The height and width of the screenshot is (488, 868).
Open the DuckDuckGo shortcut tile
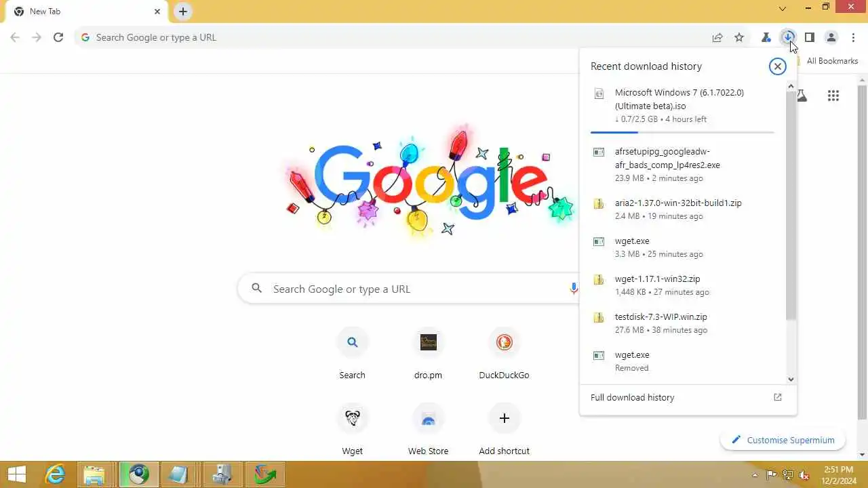(x=504, y=354)
